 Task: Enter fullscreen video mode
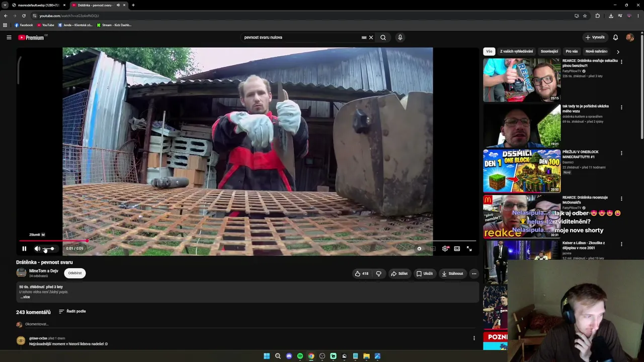click(469, 248)
